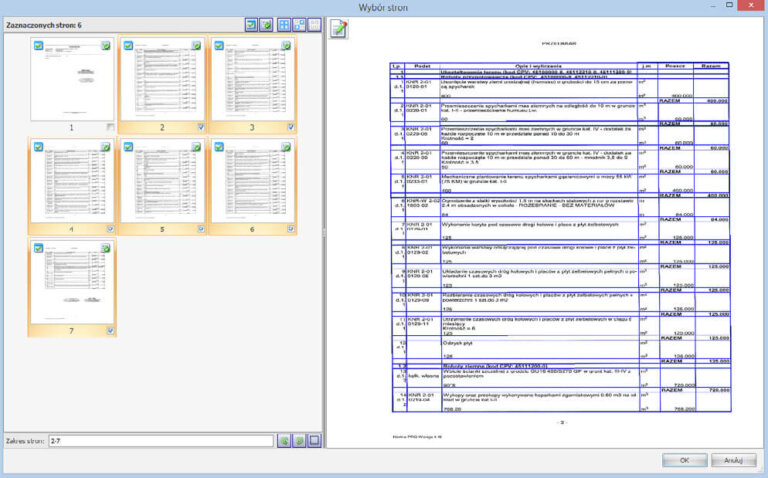Click the "Zaznaczonych stron: 6" header text
The image size is (768, 478).
point(44,25)
